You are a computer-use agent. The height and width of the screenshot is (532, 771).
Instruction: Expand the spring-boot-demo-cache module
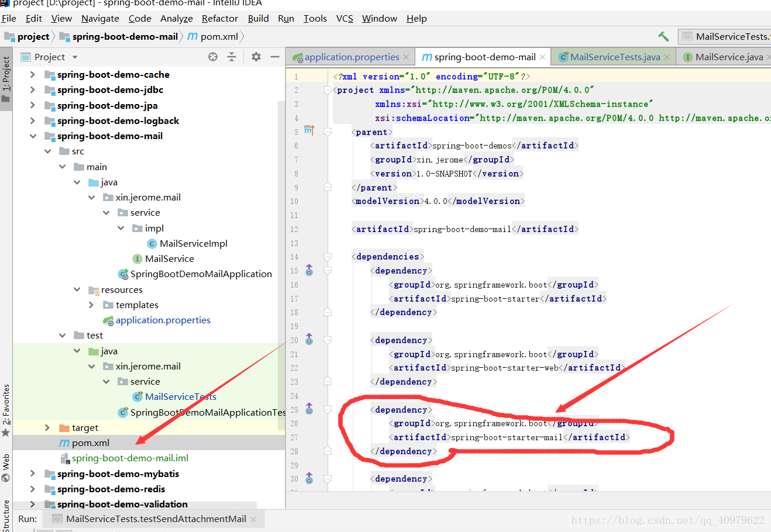click(x=33, y=75)
